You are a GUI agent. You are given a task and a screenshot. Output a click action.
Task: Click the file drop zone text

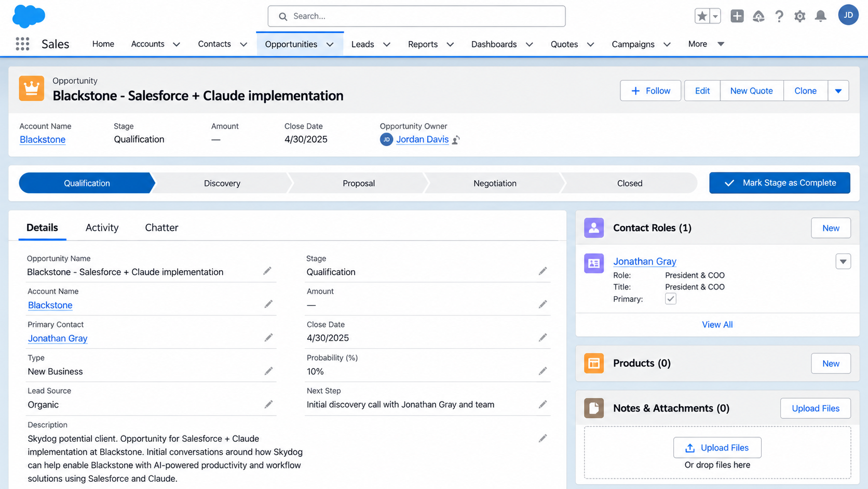[717, 465]
